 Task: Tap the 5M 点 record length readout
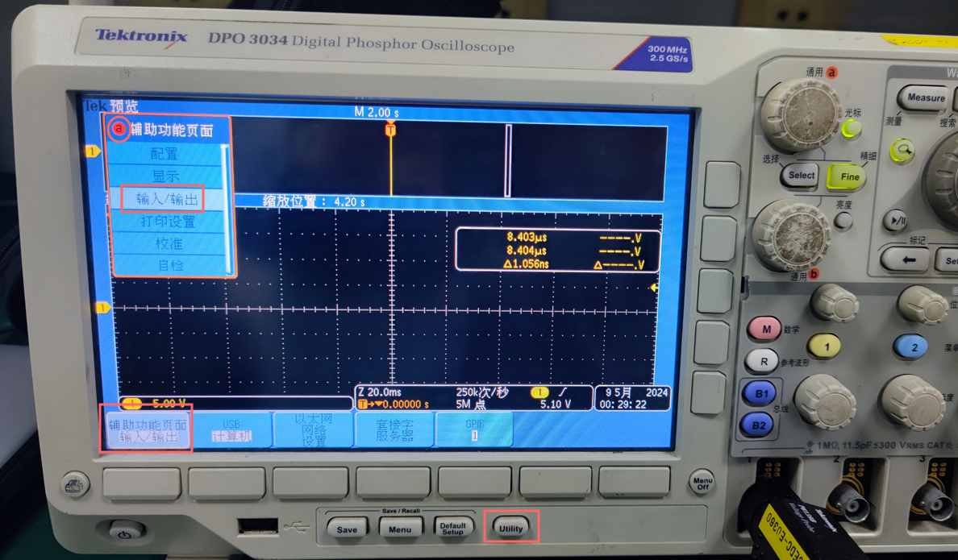470,404
